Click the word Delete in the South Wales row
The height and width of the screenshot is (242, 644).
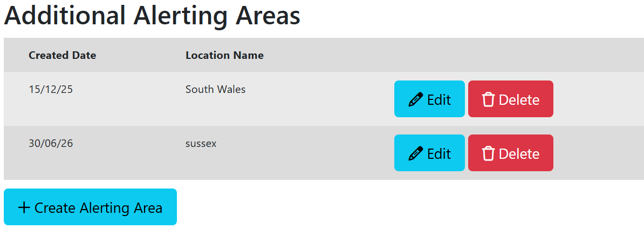[x=519, y=99]
